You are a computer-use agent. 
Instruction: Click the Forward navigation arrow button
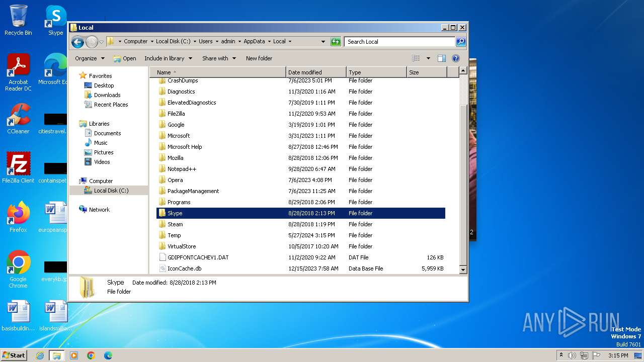point(92,42)
